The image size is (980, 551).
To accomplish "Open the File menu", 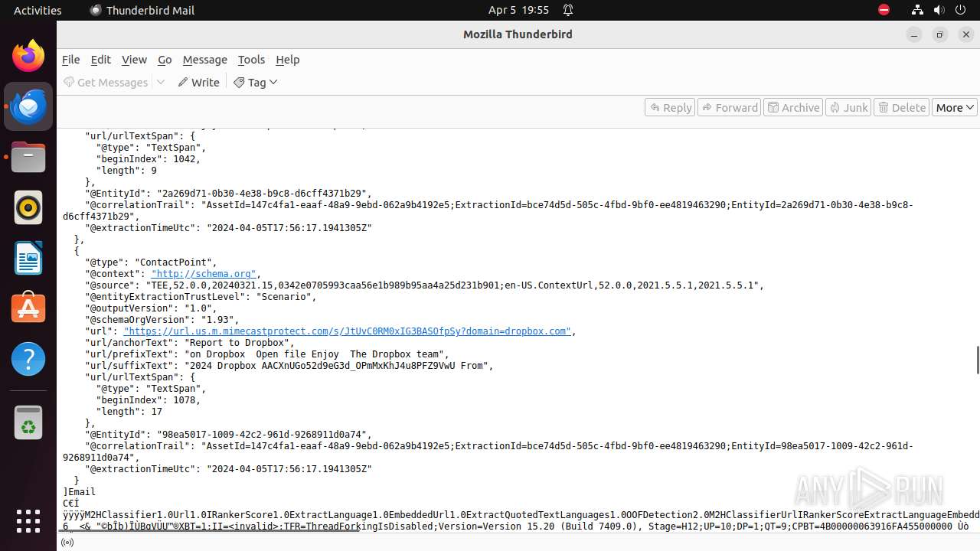I will tap(70, 59).
